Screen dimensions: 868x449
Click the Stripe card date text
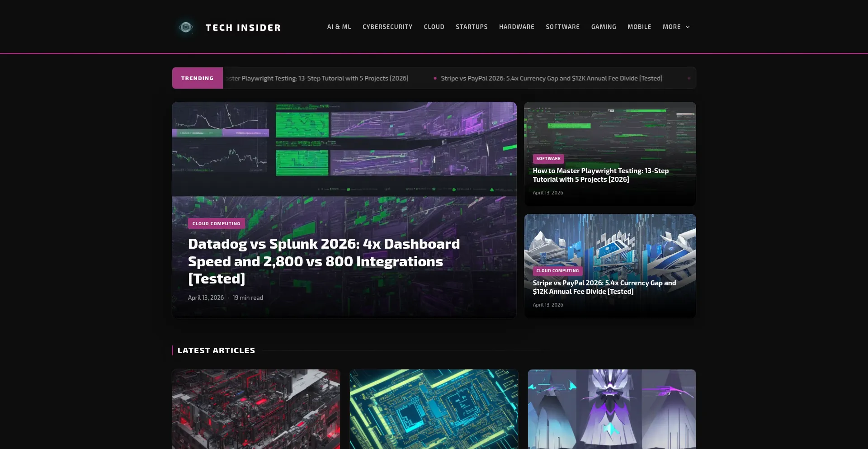548,305
